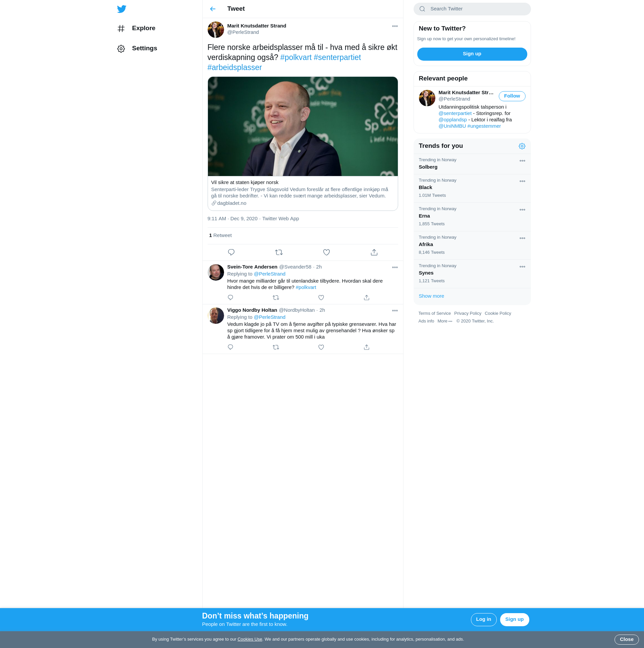Open more options on main tweet

point(395,26)
